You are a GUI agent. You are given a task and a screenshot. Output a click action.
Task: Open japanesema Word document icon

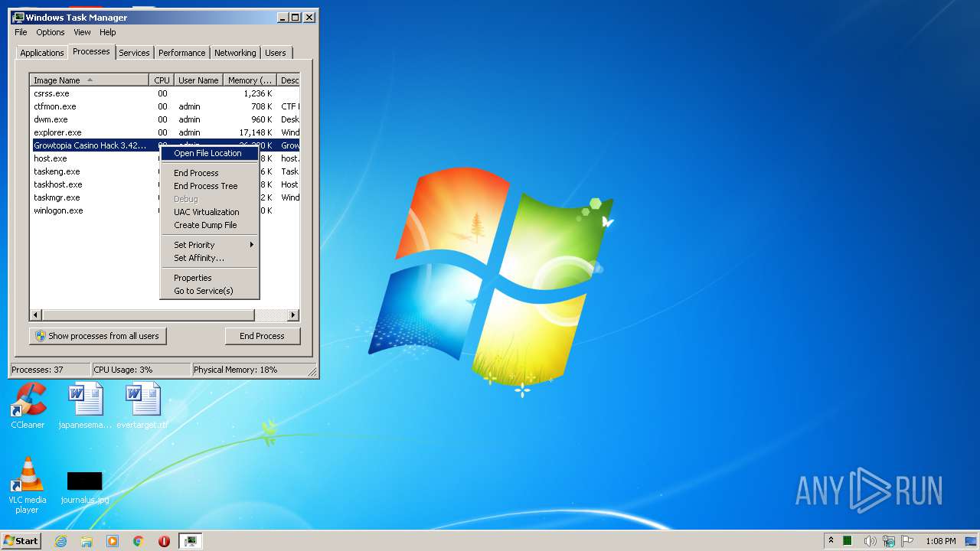[86, 406]
